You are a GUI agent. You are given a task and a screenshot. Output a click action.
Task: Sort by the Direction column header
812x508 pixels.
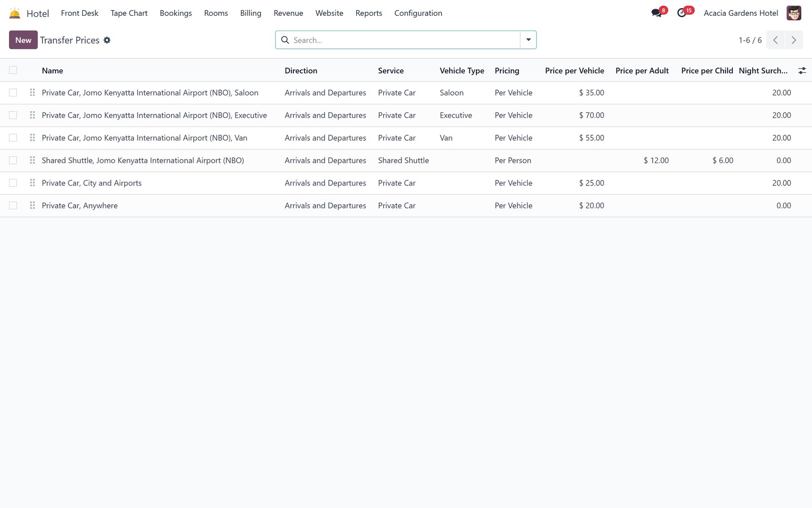point(301,71)
